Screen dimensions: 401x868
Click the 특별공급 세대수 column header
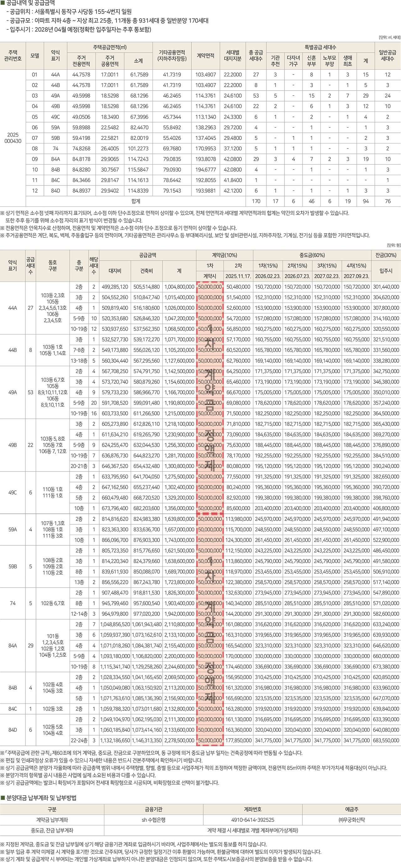coord(320,48)
